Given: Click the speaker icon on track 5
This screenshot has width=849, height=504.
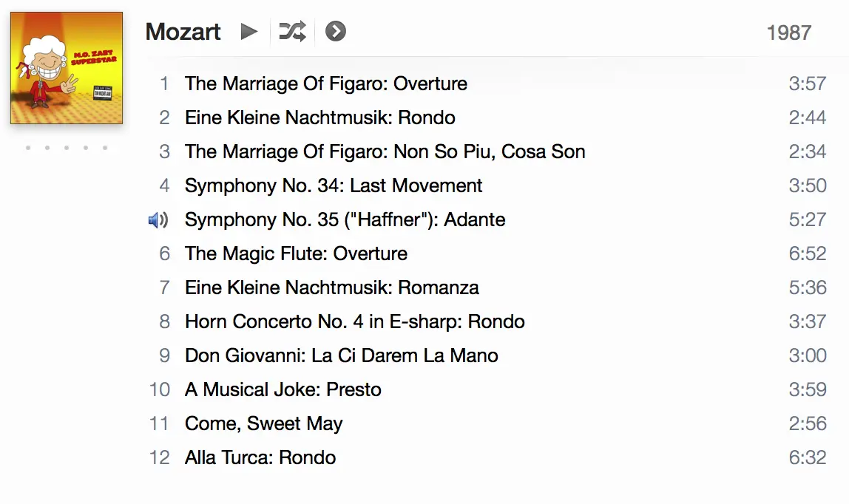Looking at the screenshot, I should click(x=158, y=219).
